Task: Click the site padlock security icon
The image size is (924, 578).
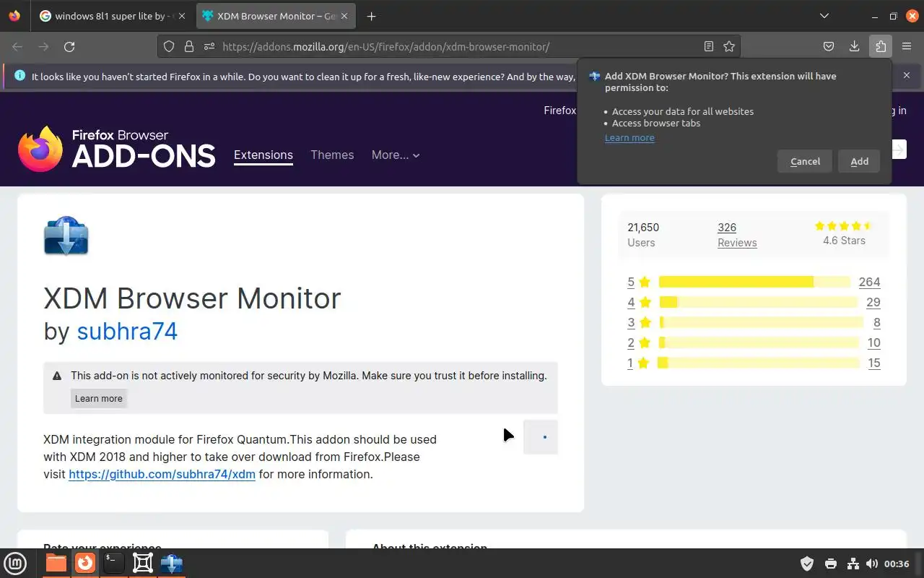Action: pyautogui.click(x=189, y=46)
